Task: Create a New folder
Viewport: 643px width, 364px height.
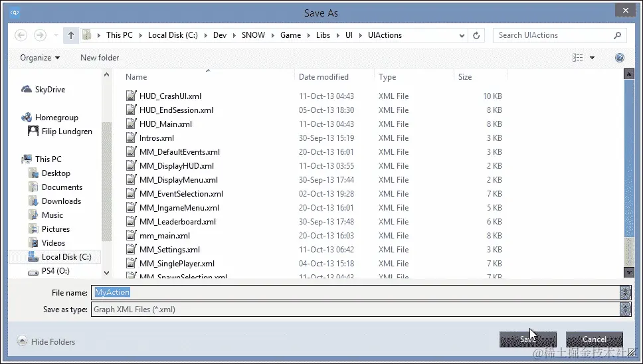Action: [x=100, y=58]
